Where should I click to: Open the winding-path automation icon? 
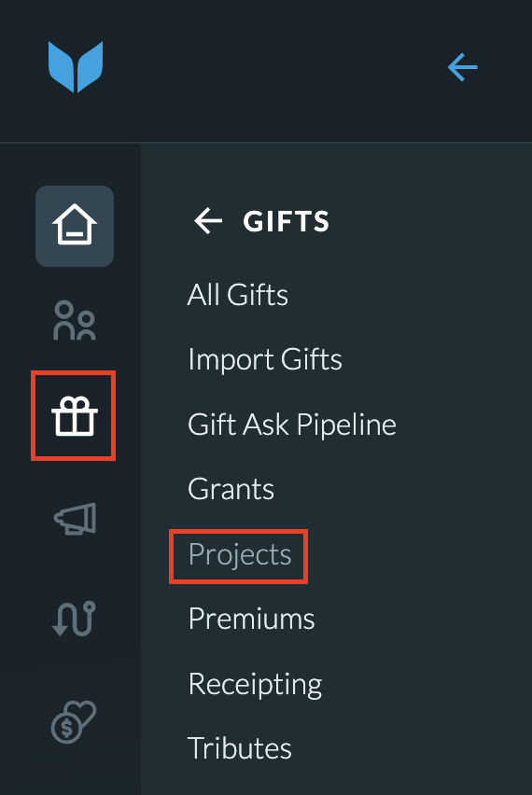(x=74, y=619)
